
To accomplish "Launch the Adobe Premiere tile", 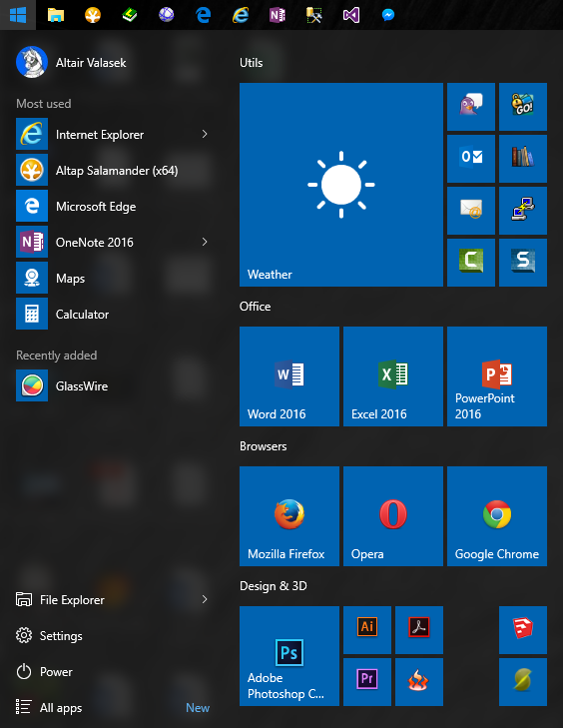I will [x=367, y=682].
